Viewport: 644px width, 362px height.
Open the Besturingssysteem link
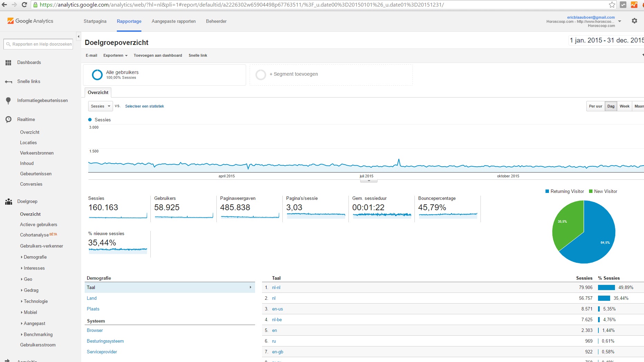point(105,341)
